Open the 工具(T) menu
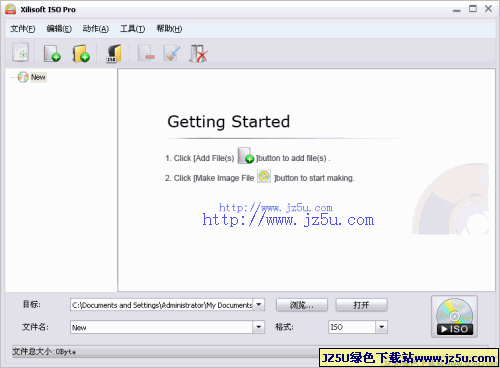The width and height of the screenshot is (500, 368). 132,29
